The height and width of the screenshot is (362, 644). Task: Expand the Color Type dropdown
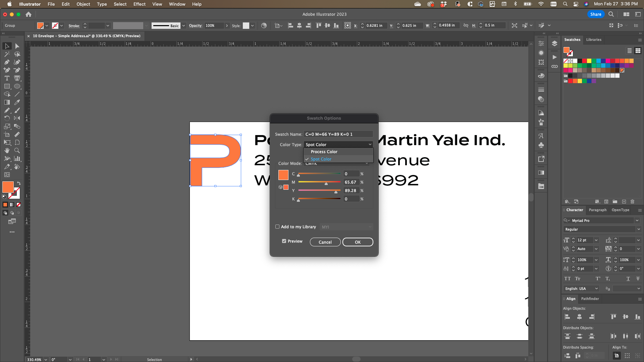click(x=338, y=144)
